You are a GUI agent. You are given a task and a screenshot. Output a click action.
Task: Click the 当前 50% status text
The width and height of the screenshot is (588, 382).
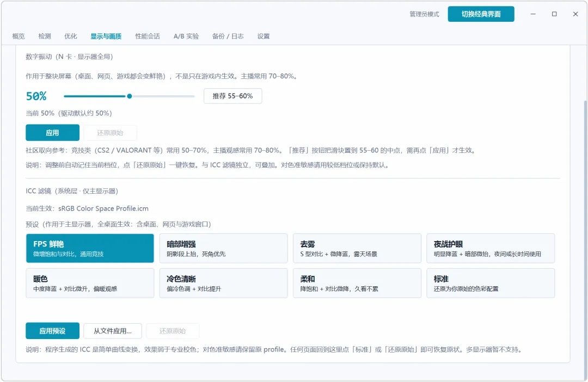click(69, 113)
